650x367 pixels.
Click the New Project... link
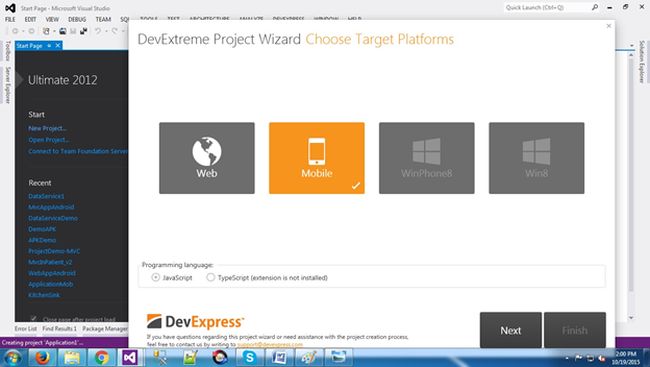tap(47, 128)
